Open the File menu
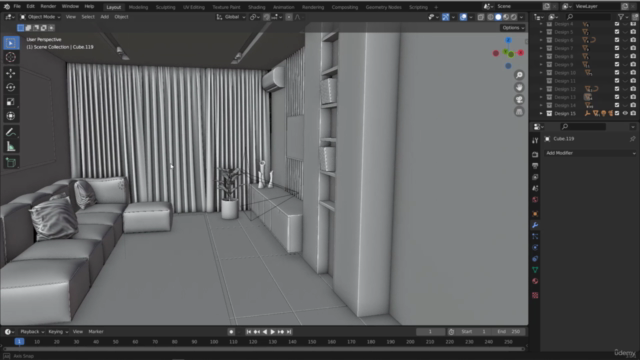This screenshot has width=640, height=360. pyautogui.click(x=17, y=7)
